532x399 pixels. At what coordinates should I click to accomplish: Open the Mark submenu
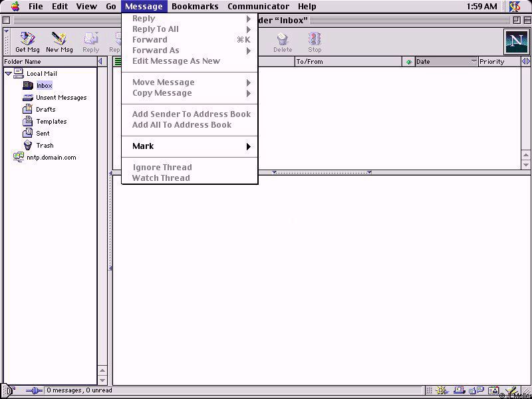190,146
